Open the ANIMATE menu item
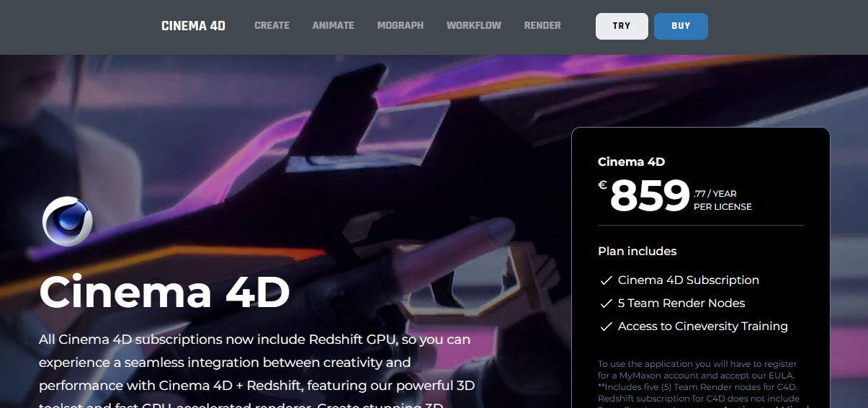This screenshot has width=868, height=408. pos(333,25)
